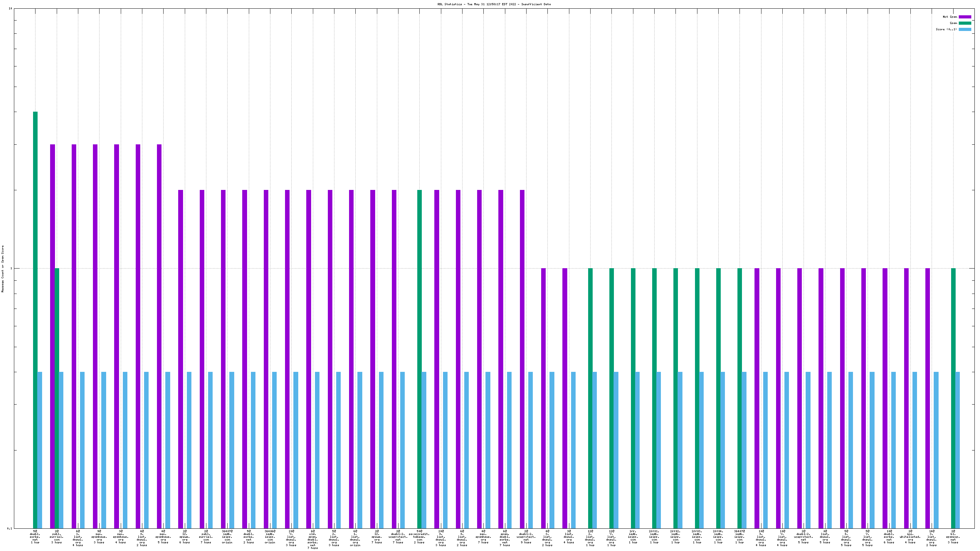This screenshot has width=980, height=551.
Task: Click the bl.spamcop.net 3 hops label
Action: tap(953, 536)
